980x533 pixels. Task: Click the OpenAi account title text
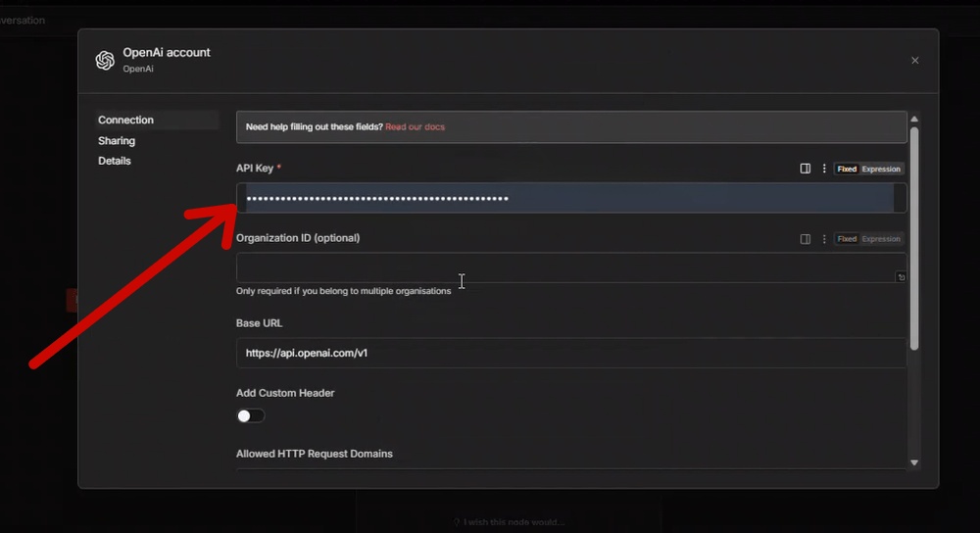pyautogui.click(x=167, y=53)
